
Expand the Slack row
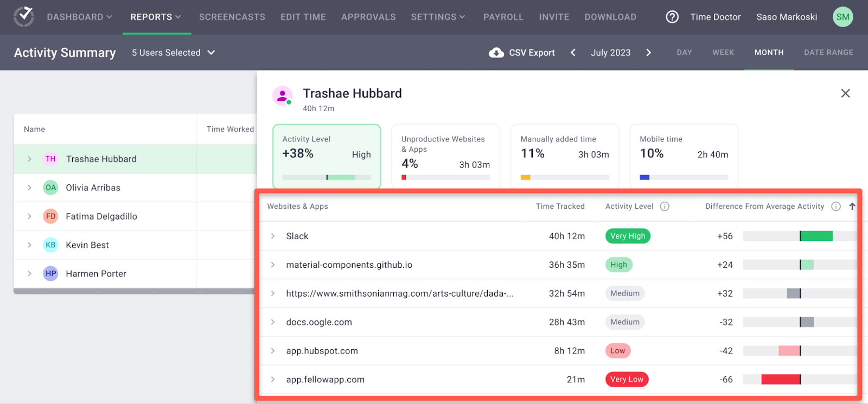tap(273, 236)
